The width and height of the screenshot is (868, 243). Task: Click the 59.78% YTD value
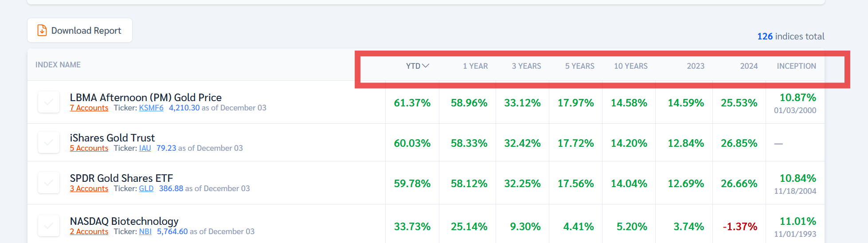click(x=412, y=184)
